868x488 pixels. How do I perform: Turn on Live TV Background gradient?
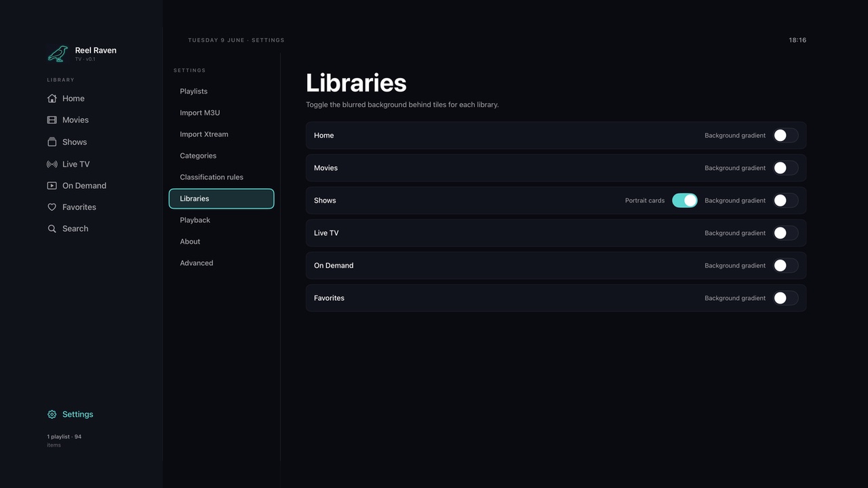[x=785, y=233]
